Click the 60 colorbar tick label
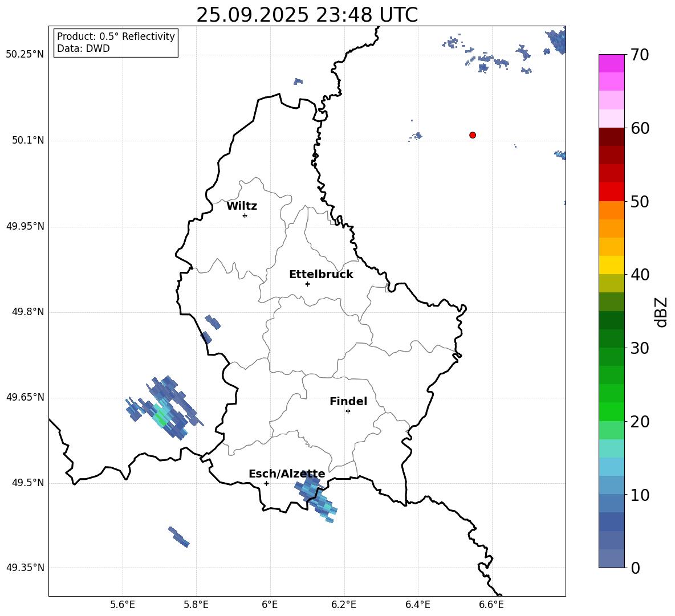Screen dimensions: 675x616 (640, 128)
